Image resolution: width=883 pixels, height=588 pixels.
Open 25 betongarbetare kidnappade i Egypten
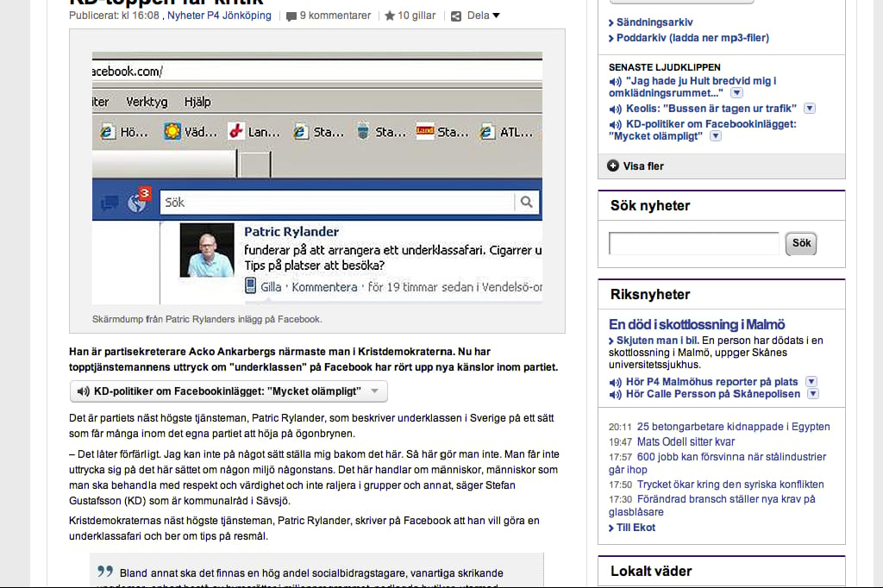click(x=733, y=427)
